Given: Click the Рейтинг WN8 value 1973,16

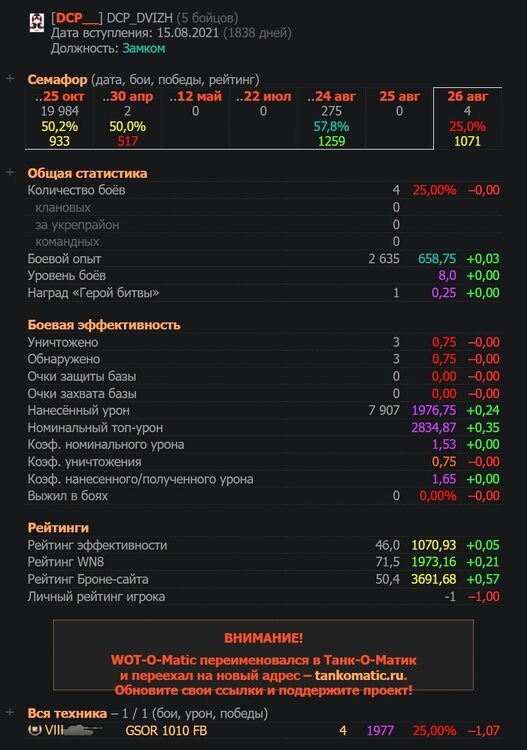Looking at the screenshot, I should (434, 562).
